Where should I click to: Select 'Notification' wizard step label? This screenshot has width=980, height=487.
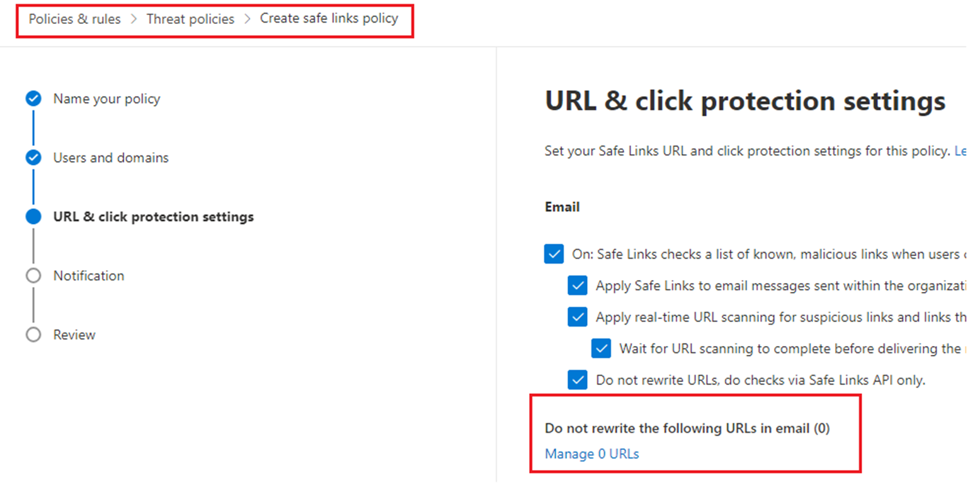[x=89, y=276]
